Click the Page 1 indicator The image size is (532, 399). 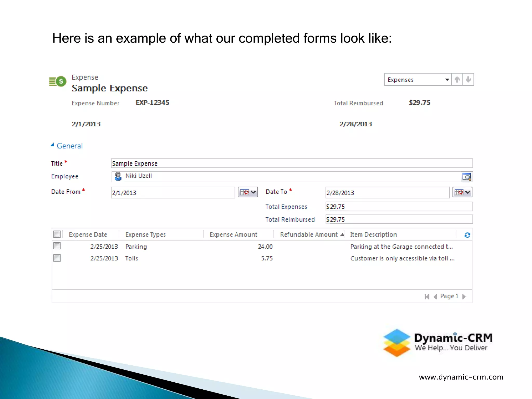tap(449, 296)
